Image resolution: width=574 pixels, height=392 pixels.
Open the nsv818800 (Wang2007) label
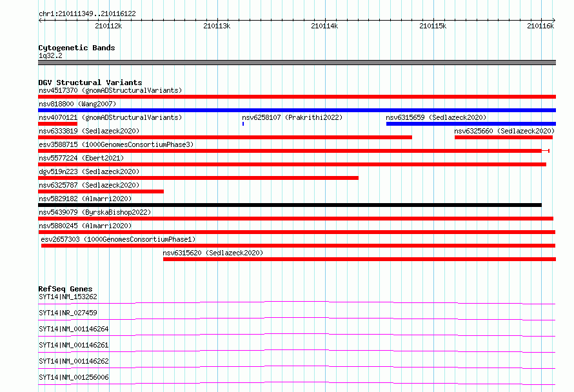pos(77,104)
